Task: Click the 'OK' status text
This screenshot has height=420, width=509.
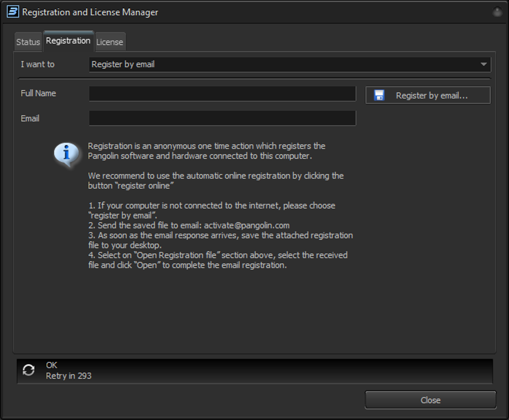Action: (x=52, y=365)
